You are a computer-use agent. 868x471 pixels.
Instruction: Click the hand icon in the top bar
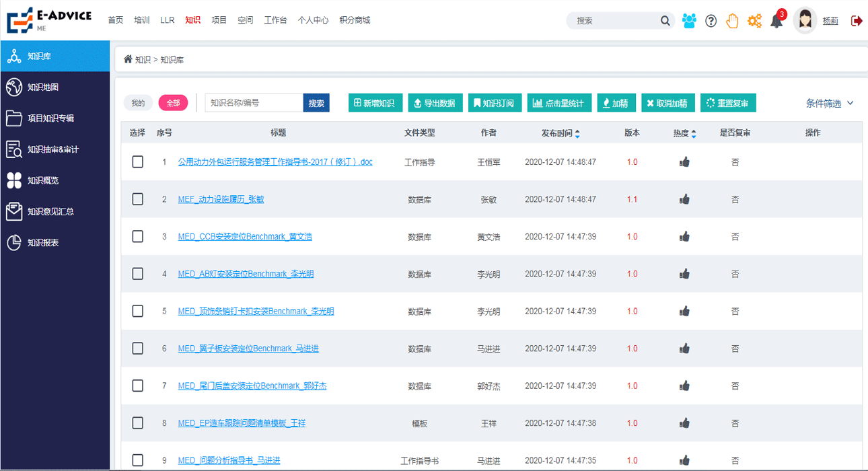pos(732,20)
